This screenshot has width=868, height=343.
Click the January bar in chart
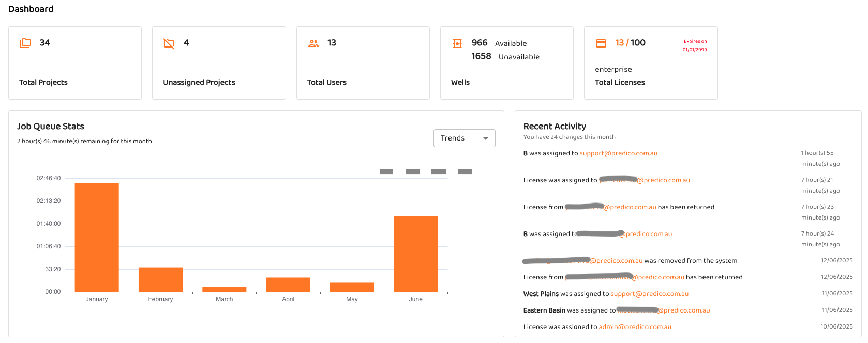[x=97, y=238]
